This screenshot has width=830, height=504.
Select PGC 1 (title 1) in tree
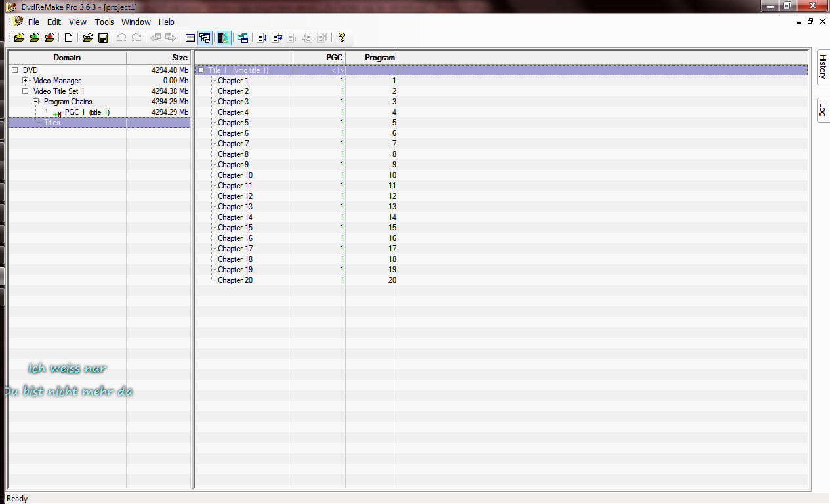pos(87,112)
